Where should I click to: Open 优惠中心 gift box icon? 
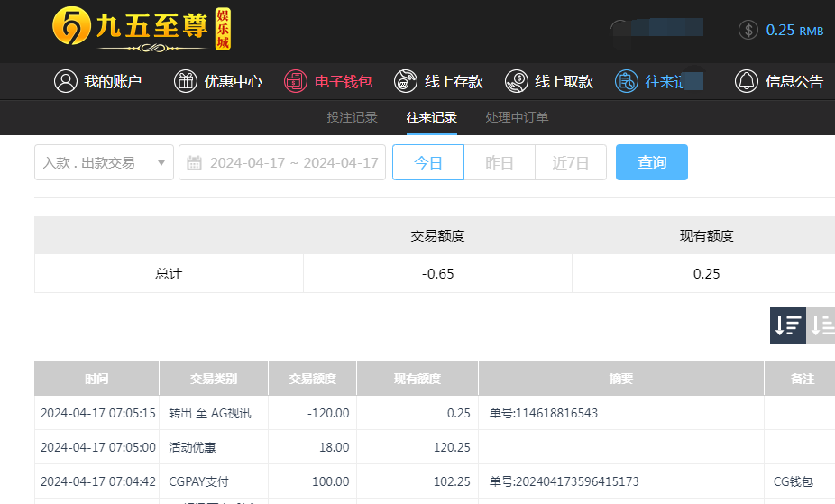(x=186, y=81)
